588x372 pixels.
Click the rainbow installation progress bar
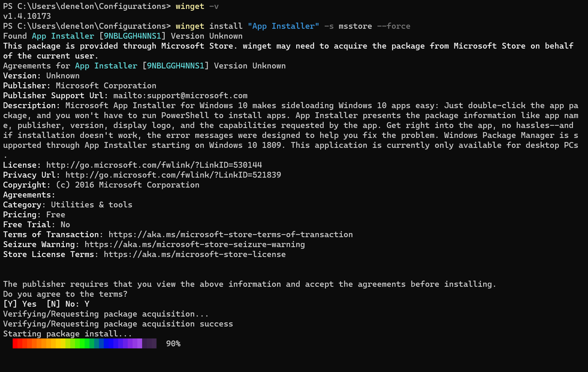pyautogui.click(x=84, y=343)
